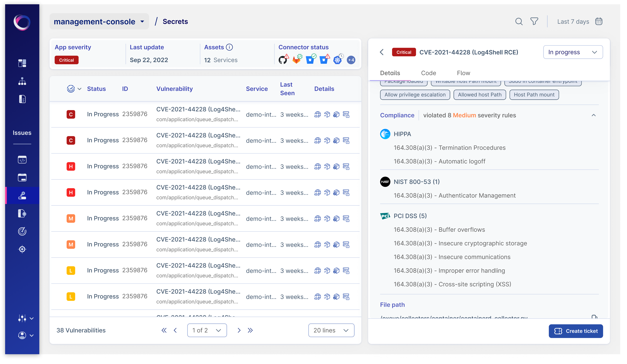Click the Assets info icon
The width and height of the screenshot is (627, 364).
pyautogui.click(x=229, y=47)
